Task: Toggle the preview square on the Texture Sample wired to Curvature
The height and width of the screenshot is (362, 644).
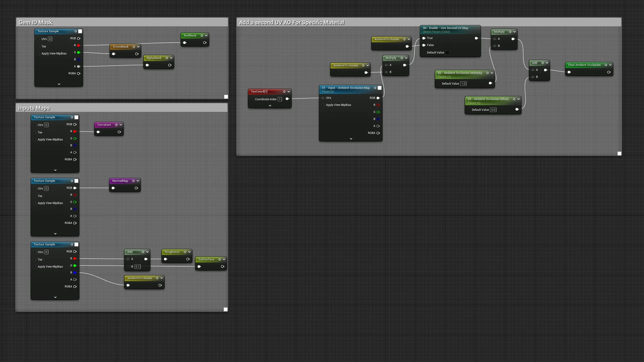Action: [x=76, y=118]
